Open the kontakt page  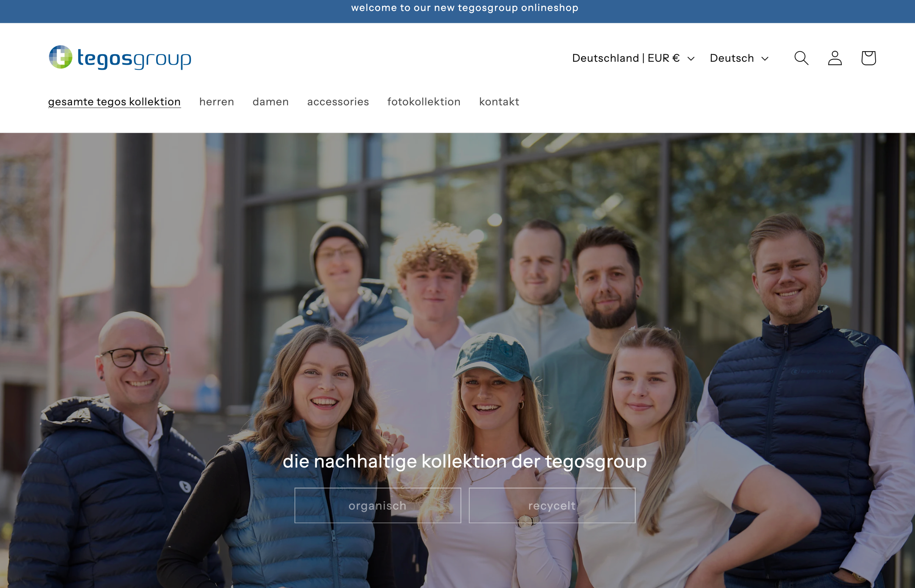[x=499, y=102]
